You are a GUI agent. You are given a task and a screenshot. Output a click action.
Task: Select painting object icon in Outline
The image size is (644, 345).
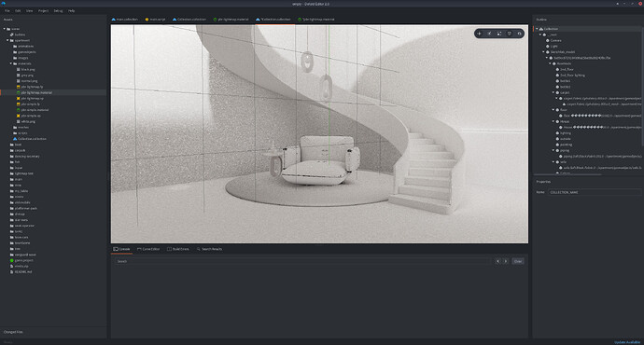(557, 145)
